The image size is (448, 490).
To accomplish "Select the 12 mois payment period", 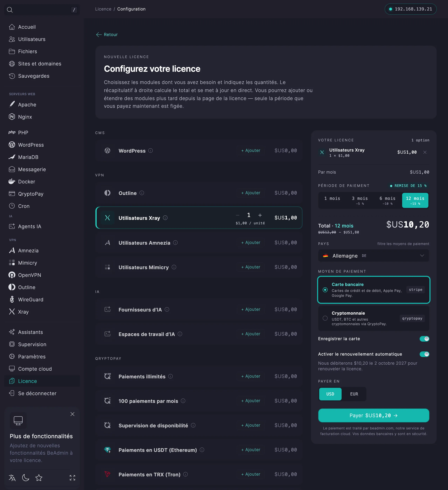I will (x=415, y=200).
